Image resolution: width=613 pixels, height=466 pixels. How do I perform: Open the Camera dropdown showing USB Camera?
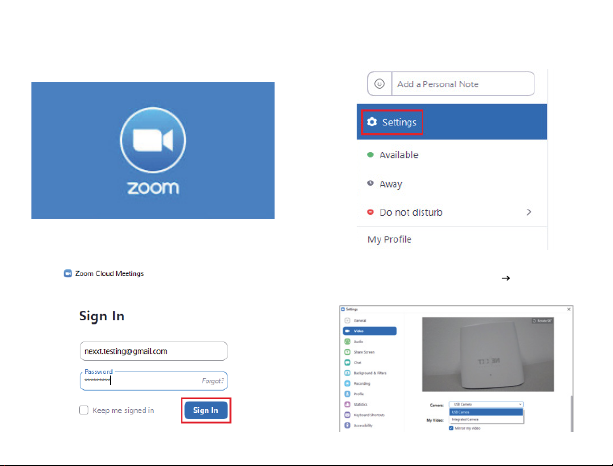click(486, 404)
